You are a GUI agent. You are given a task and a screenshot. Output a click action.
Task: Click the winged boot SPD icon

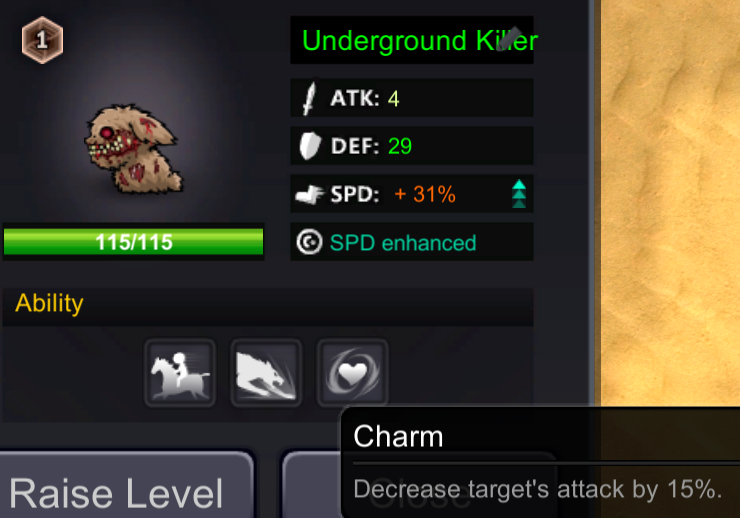coord(310,194)
